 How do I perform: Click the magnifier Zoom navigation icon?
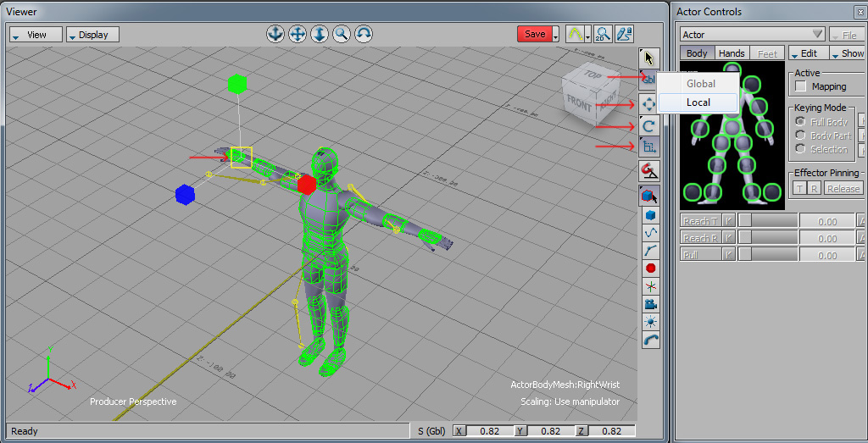(x=341, y=34)
